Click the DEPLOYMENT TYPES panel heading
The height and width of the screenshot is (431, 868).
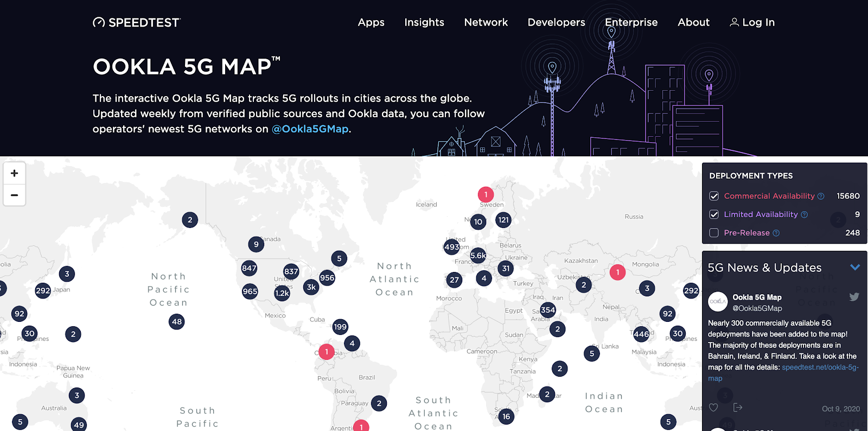[x=751, y=176]
